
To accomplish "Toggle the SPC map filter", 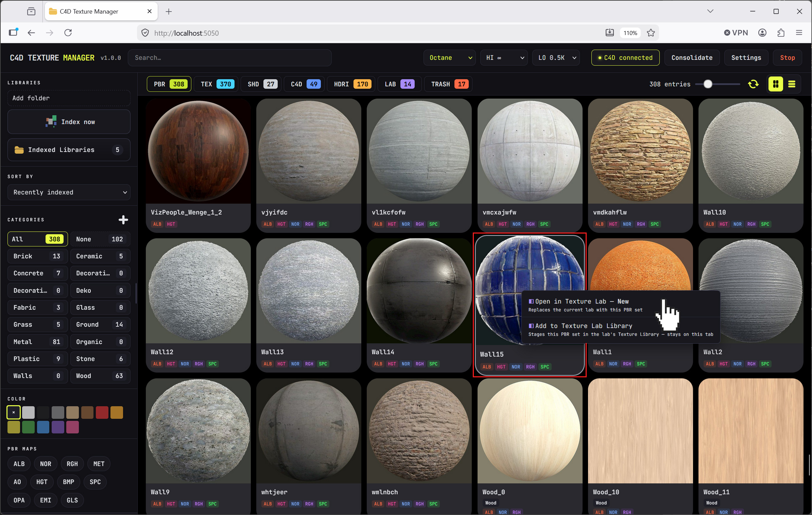I will pos(95,482).
